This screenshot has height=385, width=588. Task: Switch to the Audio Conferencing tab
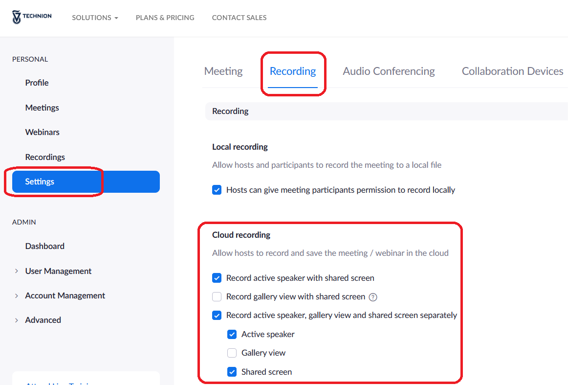pos(389,71)
